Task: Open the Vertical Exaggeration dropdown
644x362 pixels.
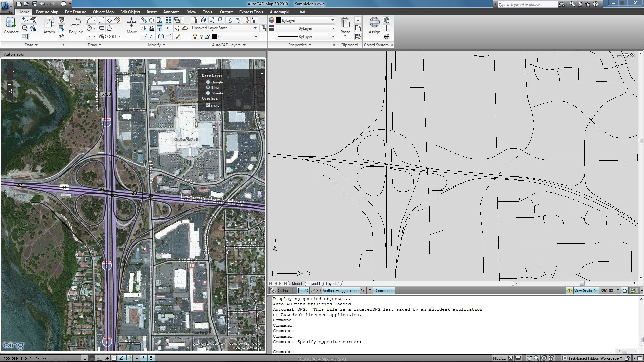Action: click(370, 291)
